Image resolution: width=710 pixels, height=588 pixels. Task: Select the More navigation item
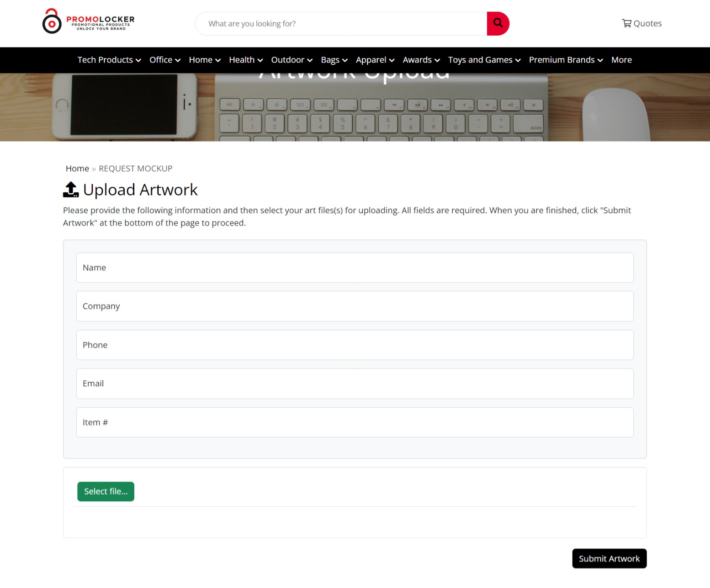pos(621,60)
